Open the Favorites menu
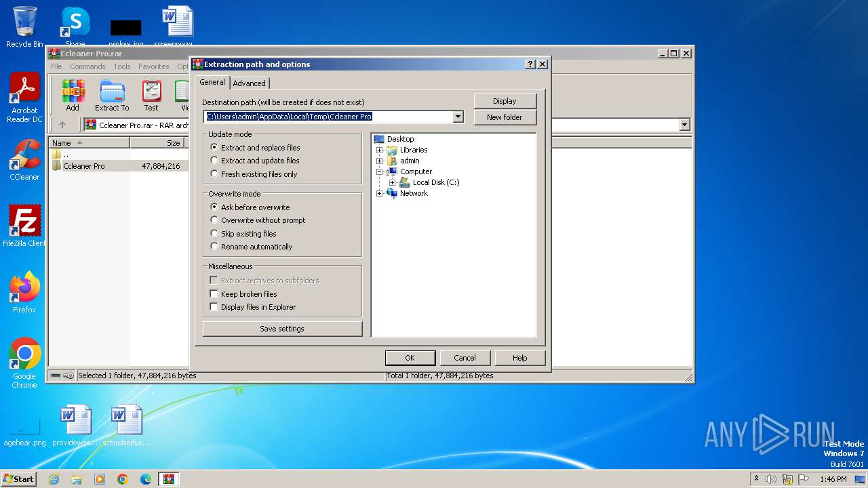 click(154, 66)
